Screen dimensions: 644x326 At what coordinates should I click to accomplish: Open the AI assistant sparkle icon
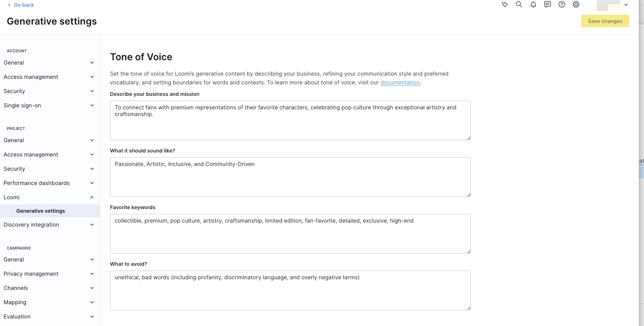click(x=505, y=5)
